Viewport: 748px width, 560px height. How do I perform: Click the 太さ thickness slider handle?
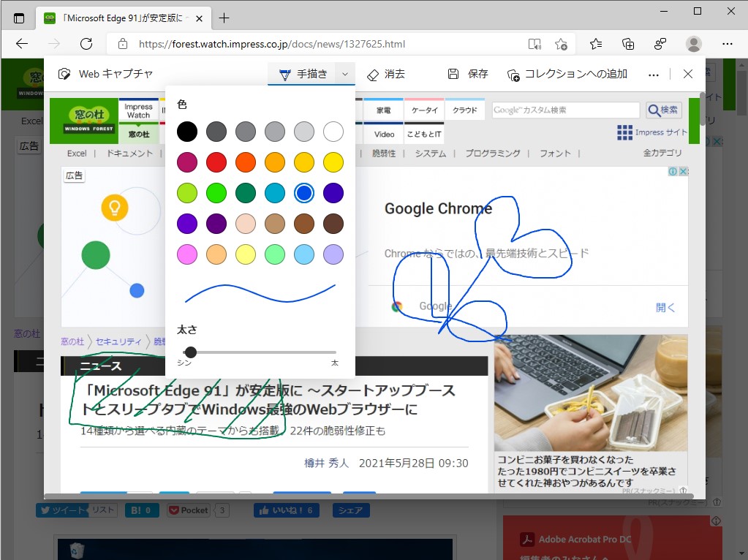pos(191,352)
